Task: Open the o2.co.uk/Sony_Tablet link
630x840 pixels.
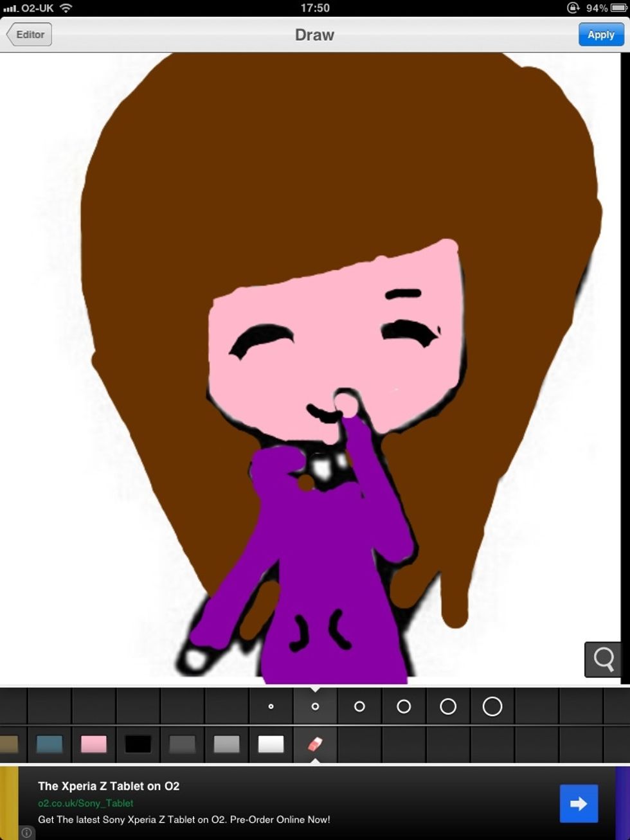Action: pos(85,803)
